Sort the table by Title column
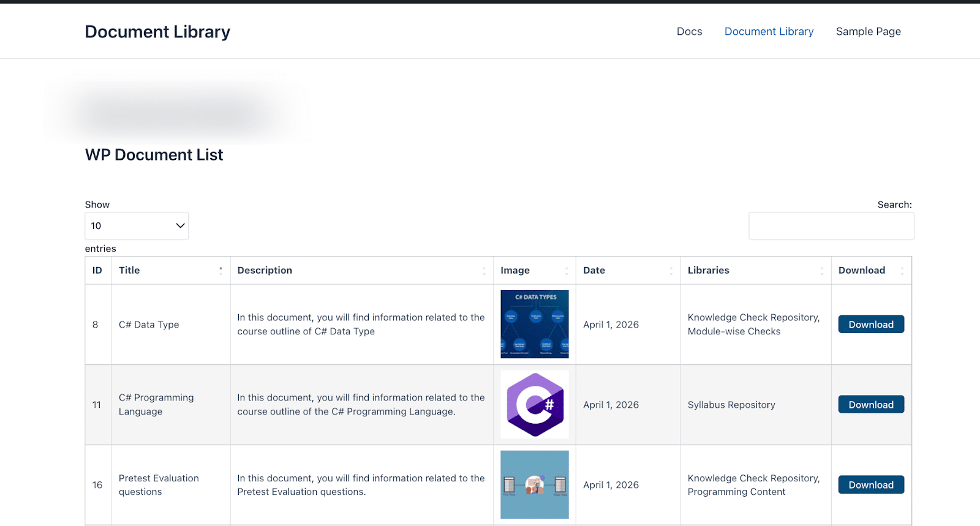The width and height of the screenshot is (980, 526). 171,270
